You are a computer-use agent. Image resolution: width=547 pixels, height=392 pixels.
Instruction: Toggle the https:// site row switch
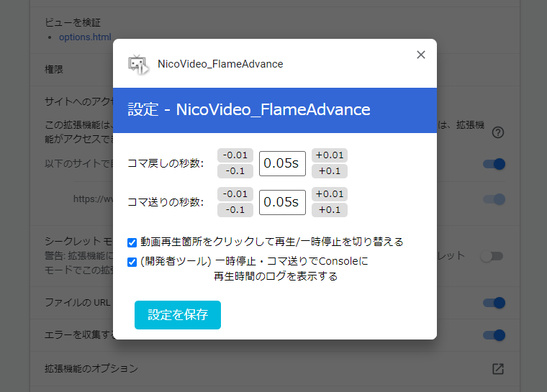click(x=494, y=199)
